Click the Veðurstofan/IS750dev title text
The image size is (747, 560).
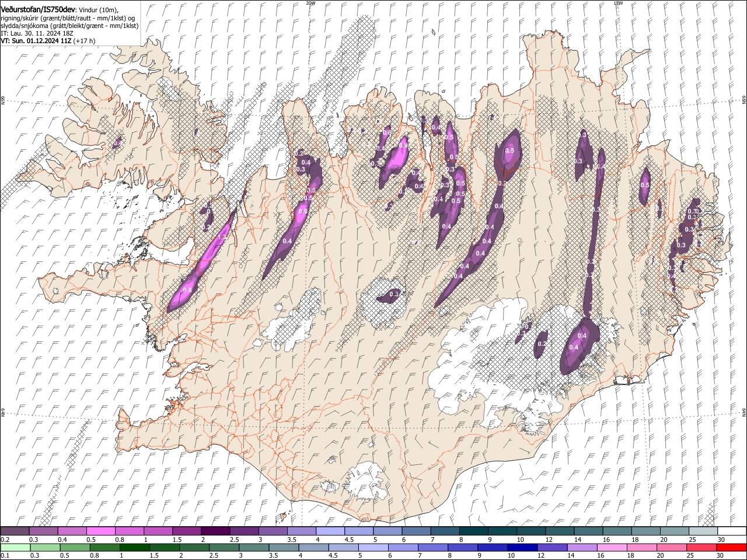coord(38,9)
